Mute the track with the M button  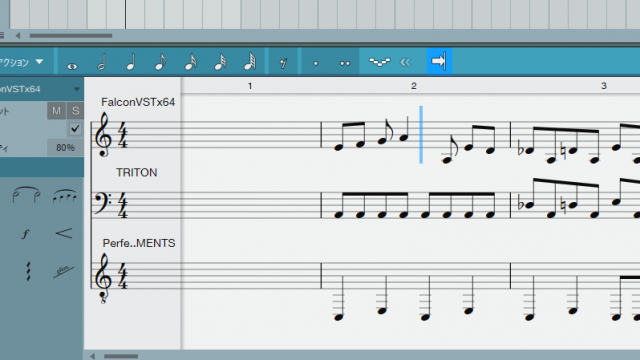56,111
